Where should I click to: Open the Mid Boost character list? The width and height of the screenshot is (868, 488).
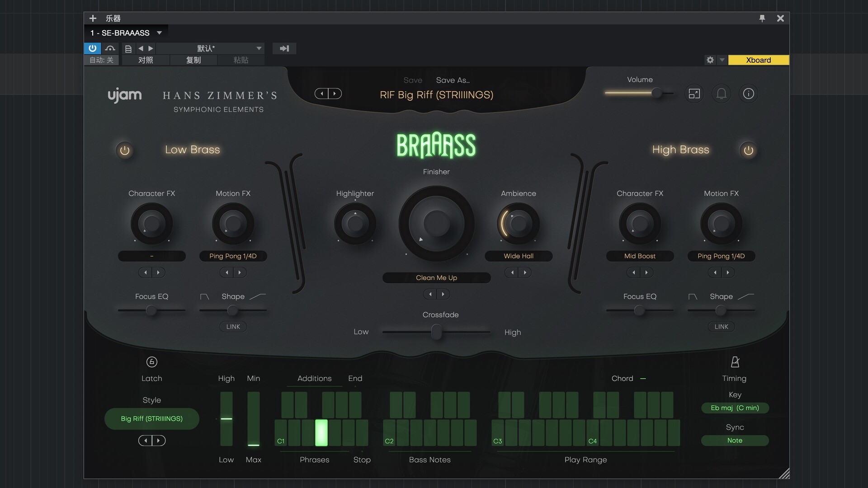coord(640,256)
